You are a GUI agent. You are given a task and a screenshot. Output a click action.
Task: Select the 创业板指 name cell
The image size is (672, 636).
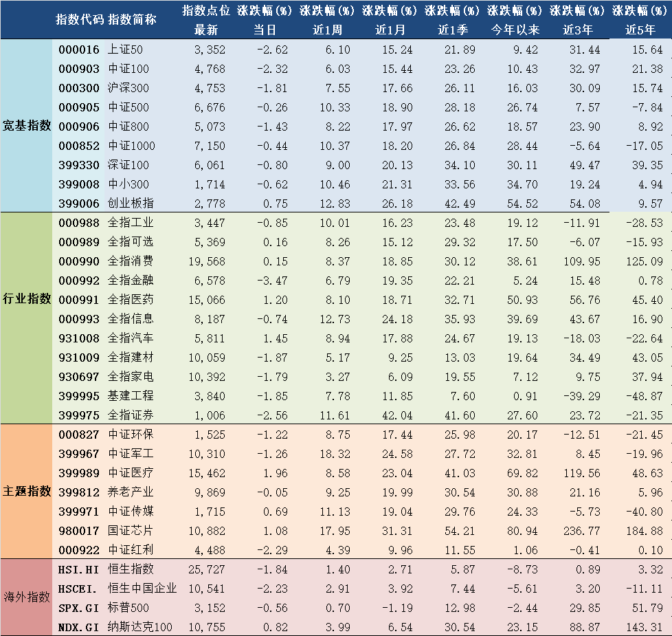tap(131, 204)
